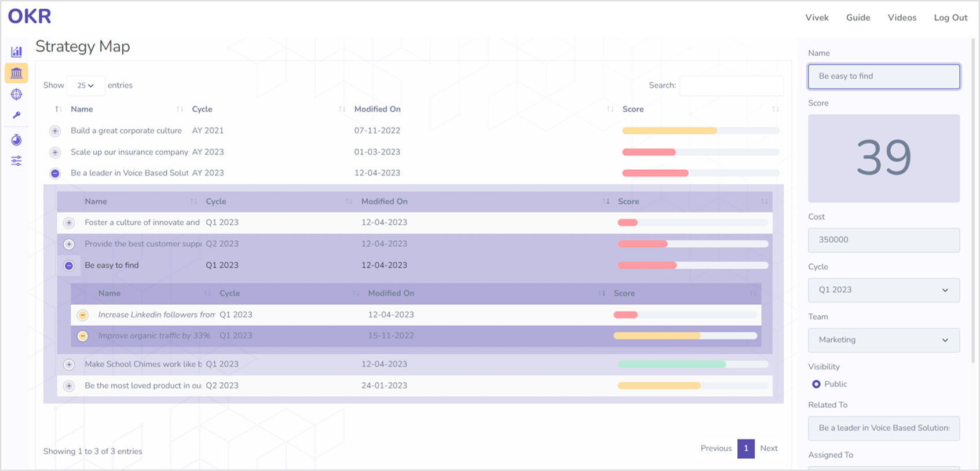Edit the Name field containing Be easy to find
The image size is (980, 471).
tap(884, 76)
